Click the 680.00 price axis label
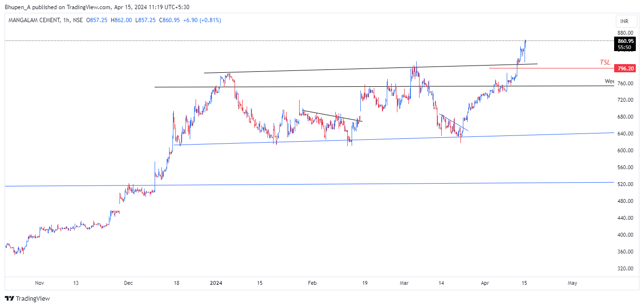 point(625,117)
